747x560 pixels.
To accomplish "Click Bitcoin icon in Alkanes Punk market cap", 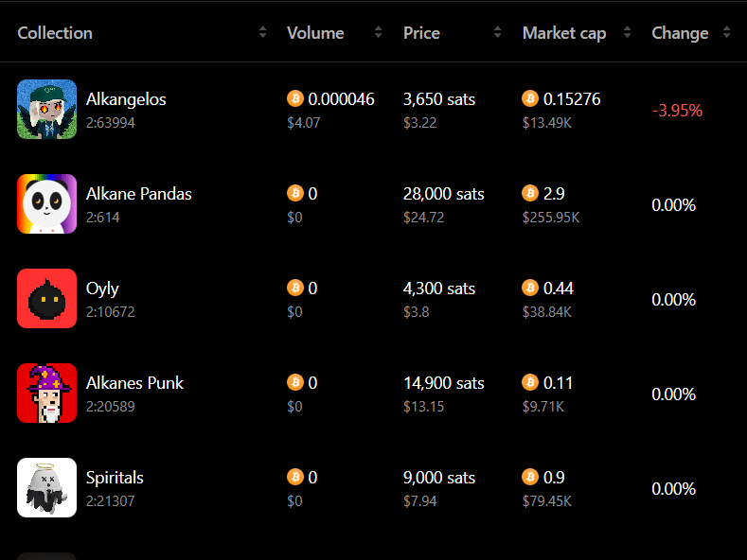I will coord(530,382).
